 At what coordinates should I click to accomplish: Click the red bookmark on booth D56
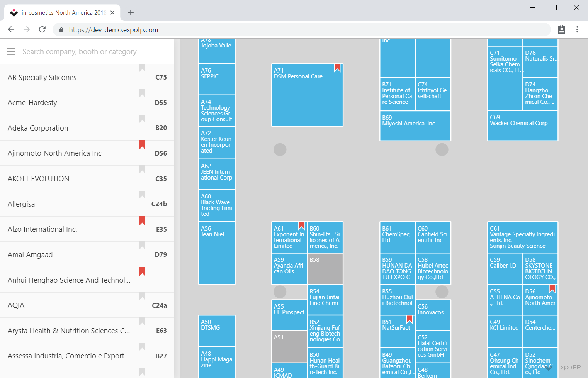pos(552,289)
